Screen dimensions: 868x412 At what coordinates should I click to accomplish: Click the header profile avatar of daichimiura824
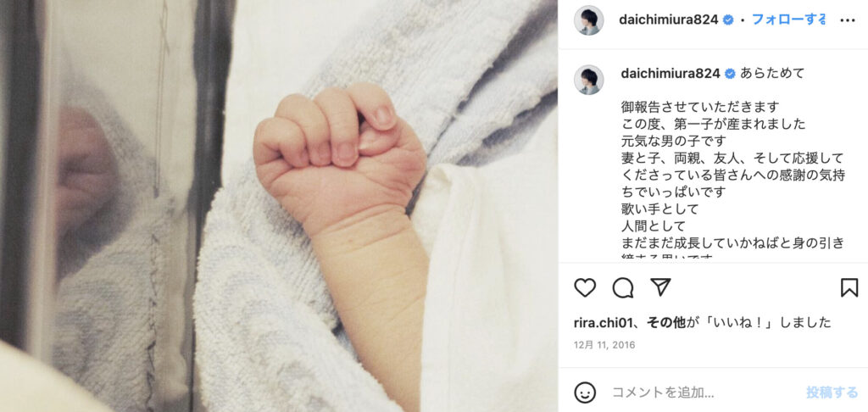tap(588, 20)
